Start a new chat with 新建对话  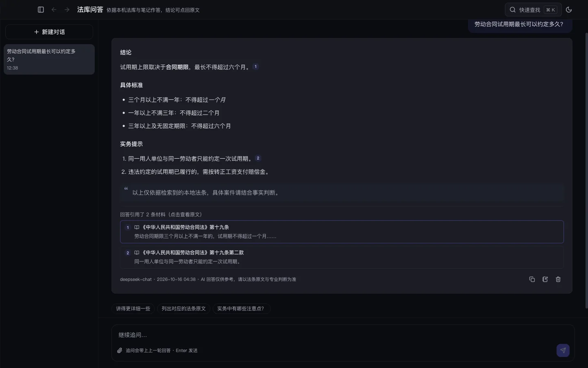49,32
